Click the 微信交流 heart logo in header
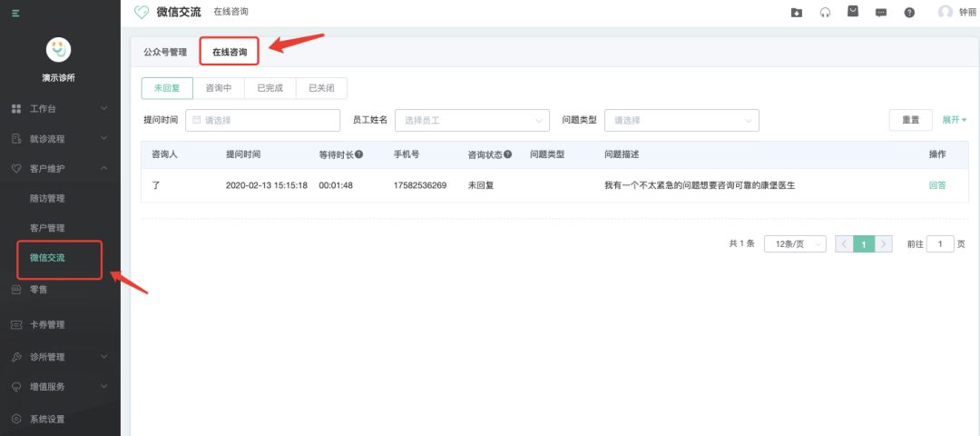The image size is (980, 436). coord(142,12)
